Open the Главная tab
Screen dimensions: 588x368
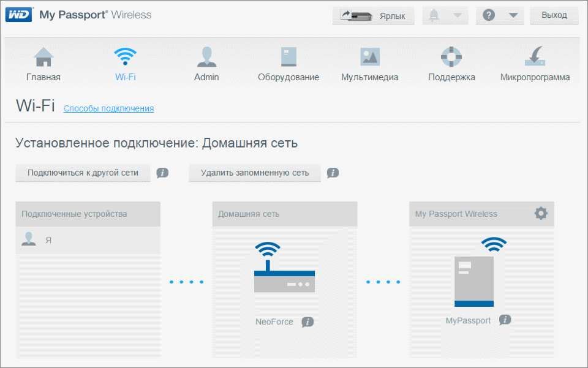coord(43,65)
